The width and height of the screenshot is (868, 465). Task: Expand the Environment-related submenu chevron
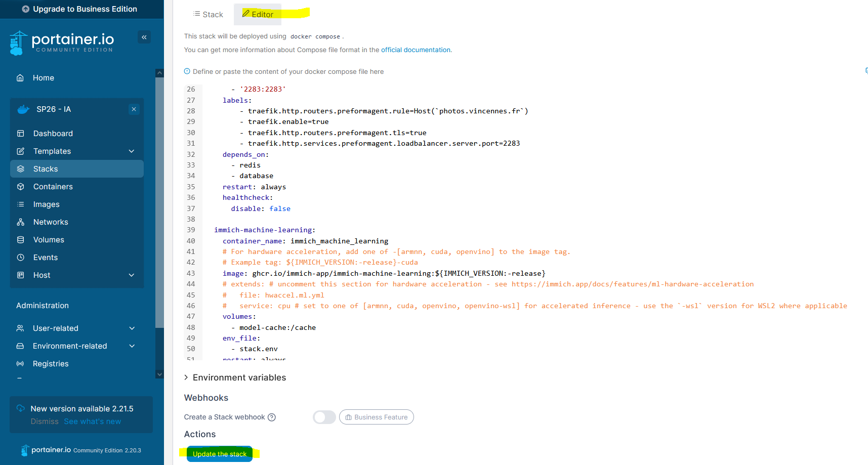coord(132,346)
